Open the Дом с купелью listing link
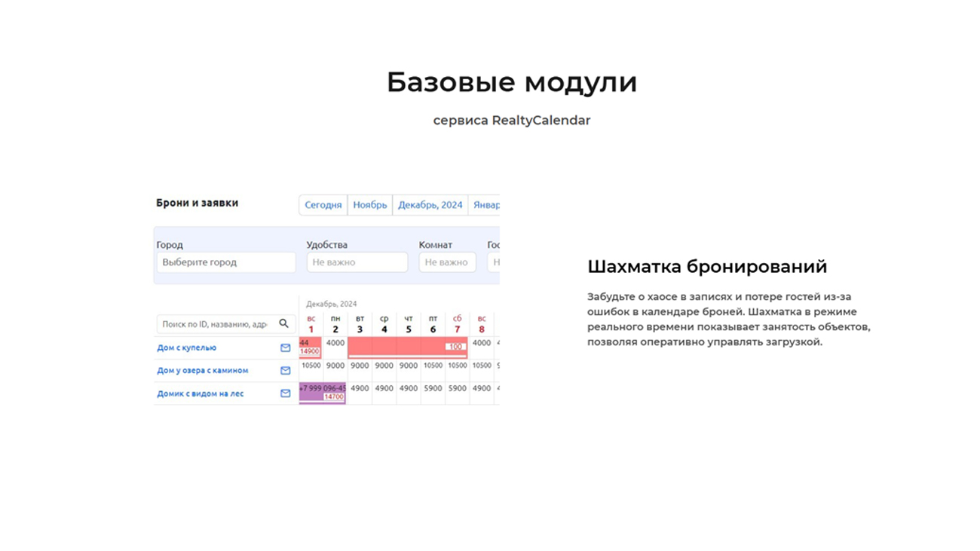Screen dimensions: 980x551 (x=186, y=347)
